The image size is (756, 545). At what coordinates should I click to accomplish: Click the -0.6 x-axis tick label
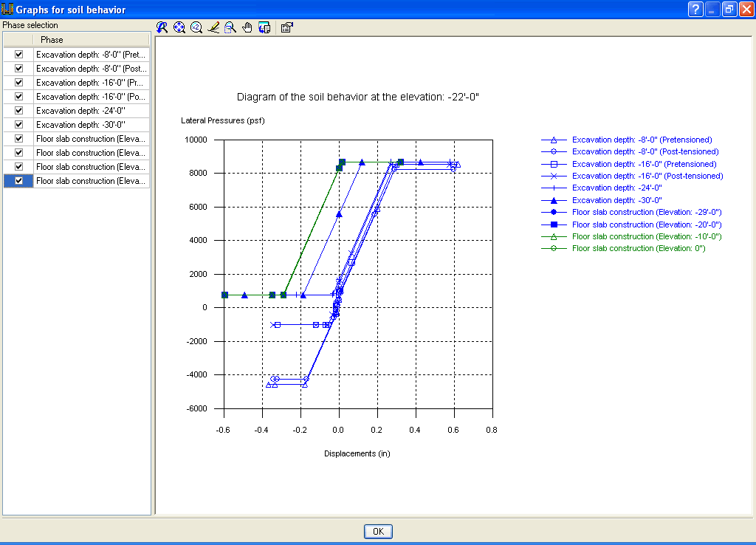(x=223, y=430)
